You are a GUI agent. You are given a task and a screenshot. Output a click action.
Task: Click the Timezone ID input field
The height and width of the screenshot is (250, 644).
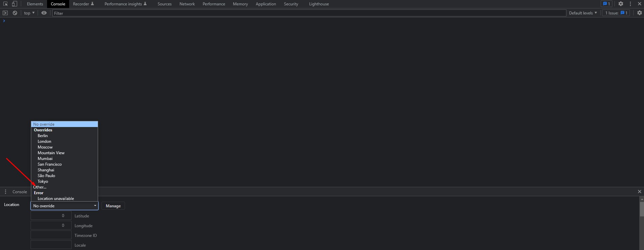click(x=51, y=235)
